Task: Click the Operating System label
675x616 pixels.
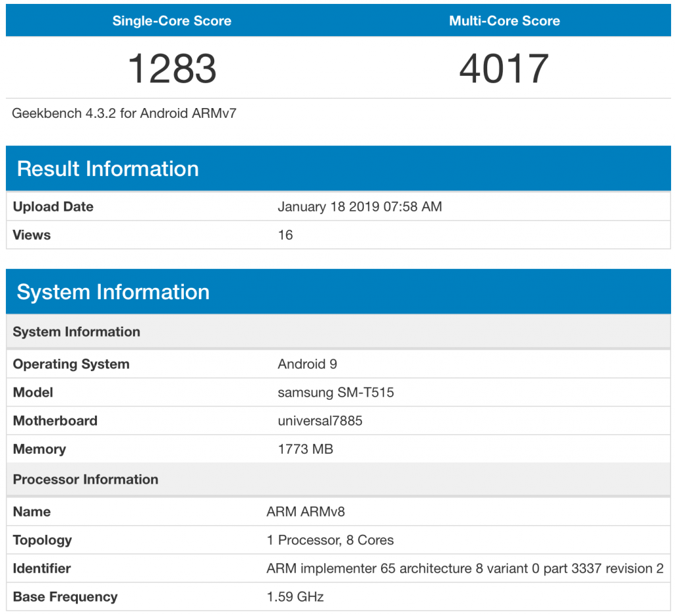Action: [71, 364]
